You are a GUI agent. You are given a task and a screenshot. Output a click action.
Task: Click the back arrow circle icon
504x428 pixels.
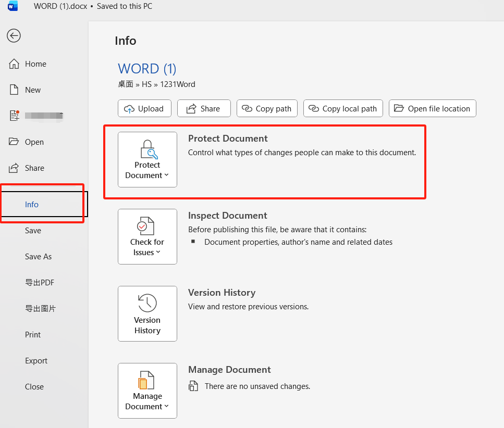click(14, 35)
